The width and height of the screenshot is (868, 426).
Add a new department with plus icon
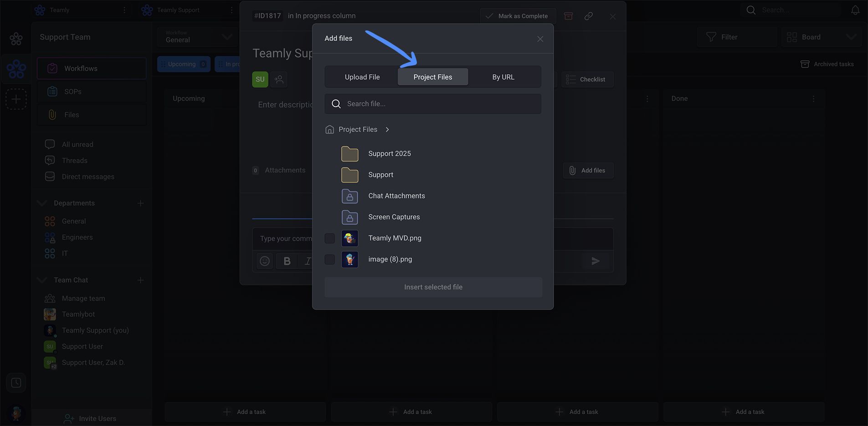click(x=140, y=203)
